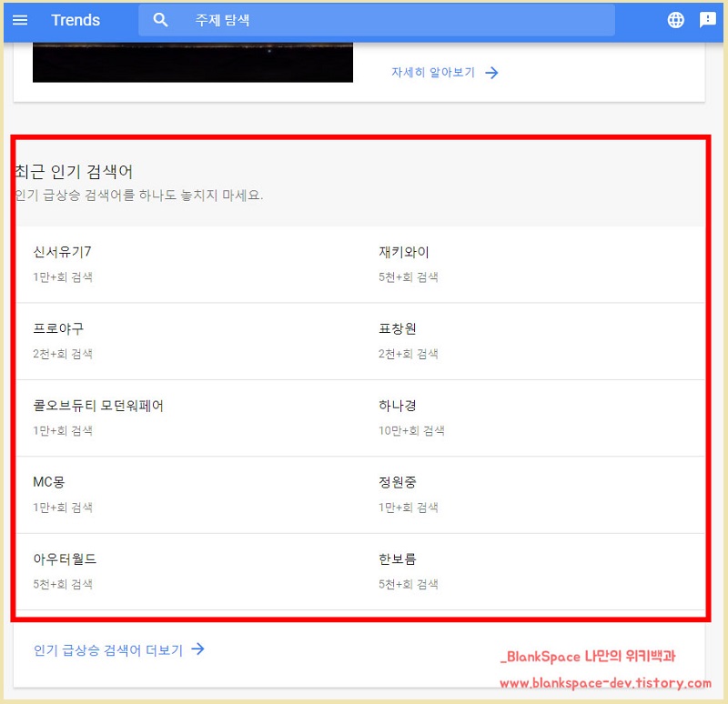Click the subtitle 인기 급상승 검색어를 하나도 놓치지 마세요
Image resolution: width=728 pixels, height=704 pixels.
139,195
